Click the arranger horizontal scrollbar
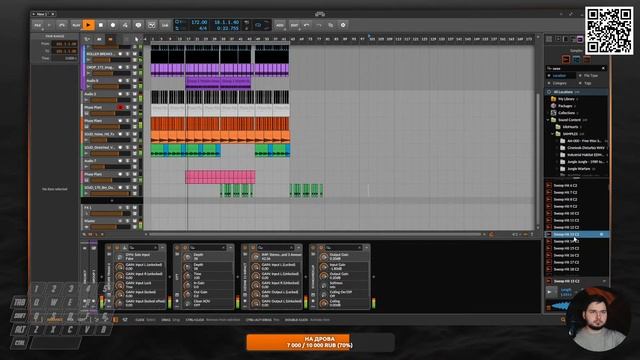The height and width of the screenshot is (360, 640). [x=315, y=234]
